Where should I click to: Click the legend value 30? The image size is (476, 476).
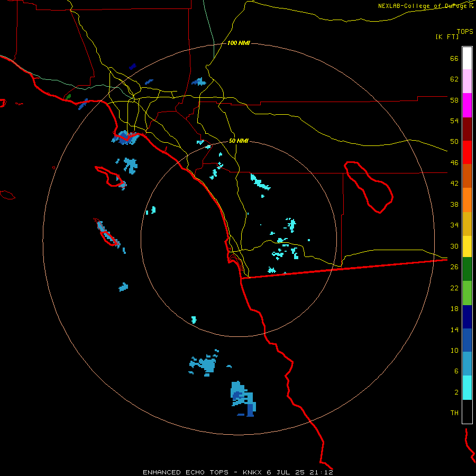pyautogui.click(x=454, y=246)
